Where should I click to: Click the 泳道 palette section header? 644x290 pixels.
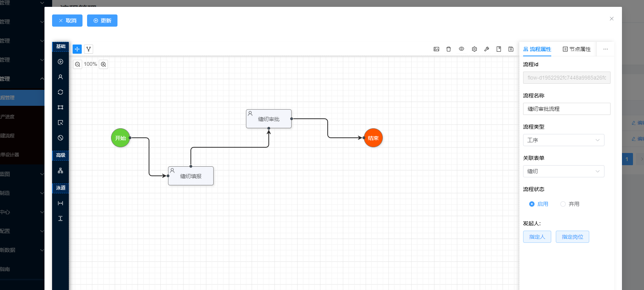pos(60,188)
